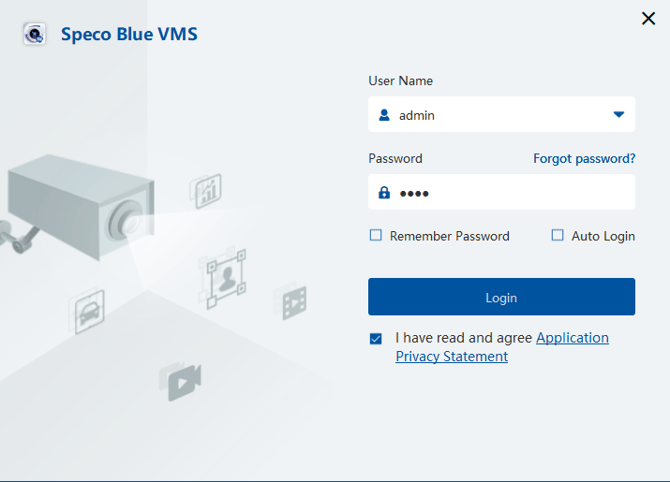Click the Speco Blue VMS title text
Screen dimensions: 670x482
(x=129, y=34)
